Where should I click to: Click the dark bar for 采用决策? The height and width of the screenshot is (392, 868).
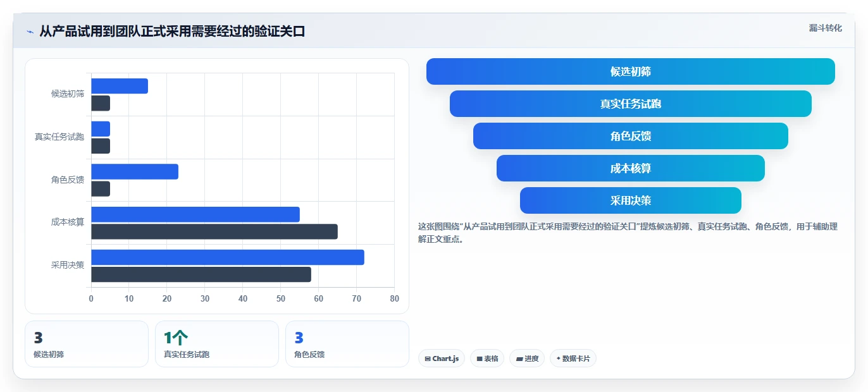(201, 274)
